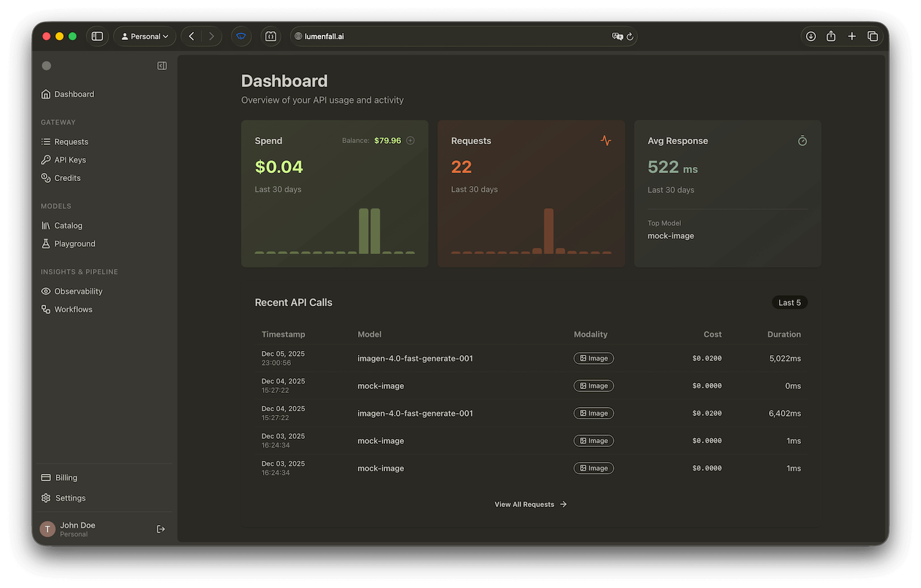The height and width of the screenshot is (588, 921).
Task: Collapse the app sidebar with the chevron toggle
Action: click(x=161, y=66)
